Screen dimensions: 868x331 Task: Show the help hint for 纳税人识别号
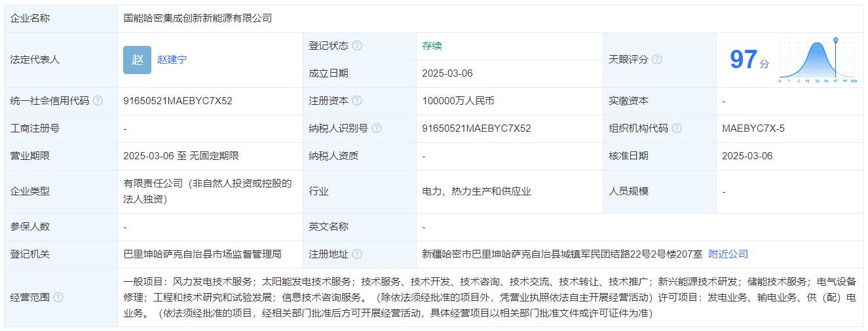point(377,128)
